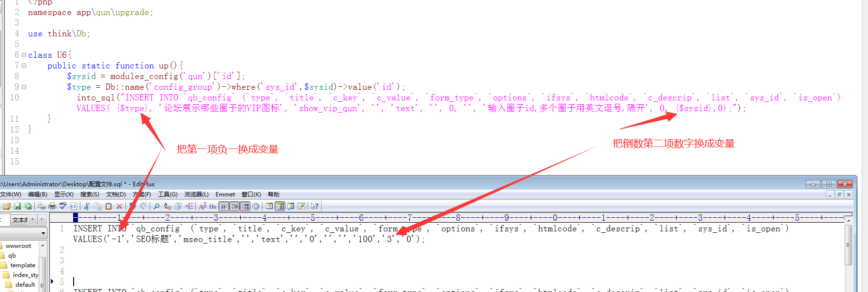Collapse the function up() fold marker
Screen dimensions: 868x292
[x=24, y=65]
